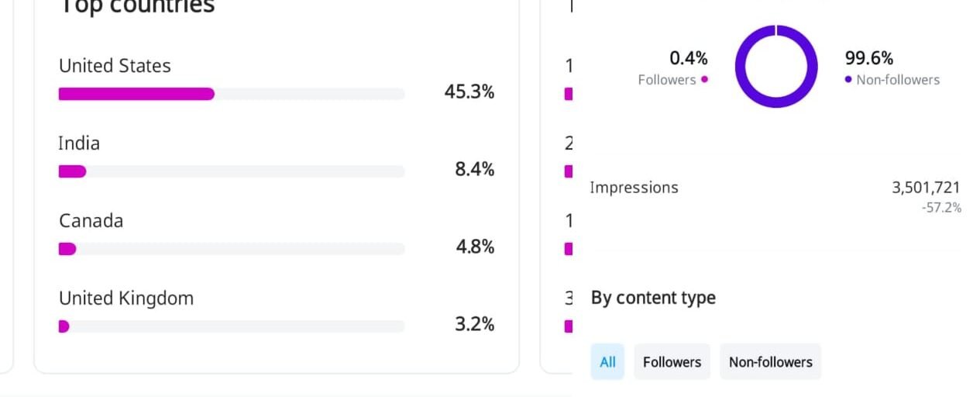Select the All content type filter
The image size is (980, 397).
(607, 361)
